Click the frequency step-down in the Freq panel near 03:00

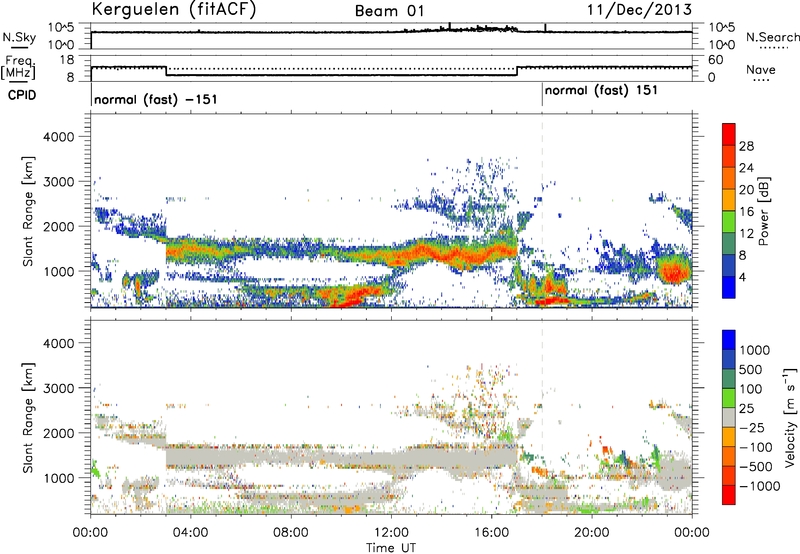166,71
